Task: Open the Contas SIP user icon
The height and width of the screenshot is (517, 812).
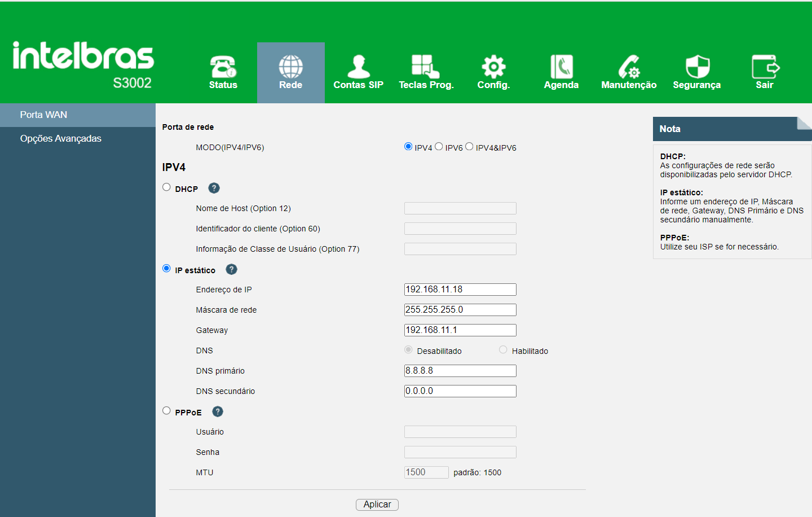Action: pos(359,66)
